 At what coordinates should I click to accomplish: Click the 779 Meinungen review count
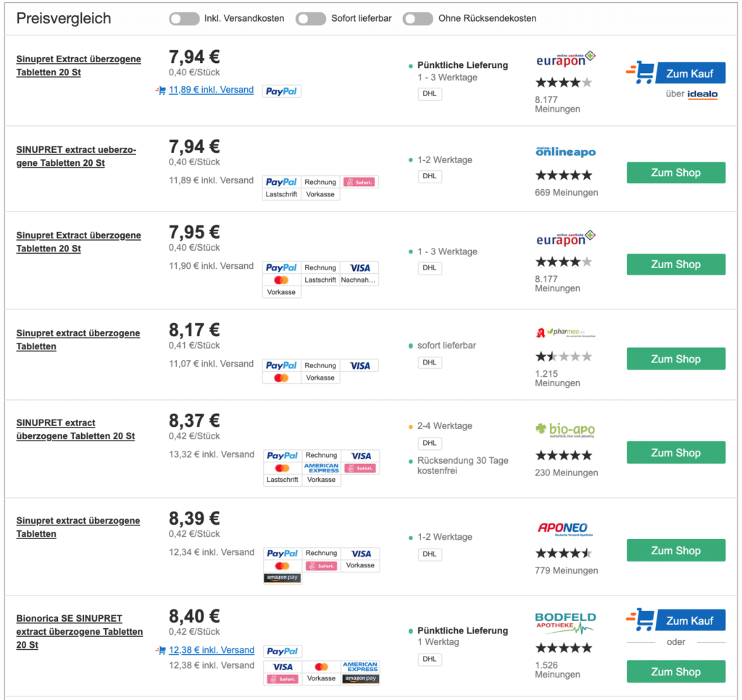(567, 571)
